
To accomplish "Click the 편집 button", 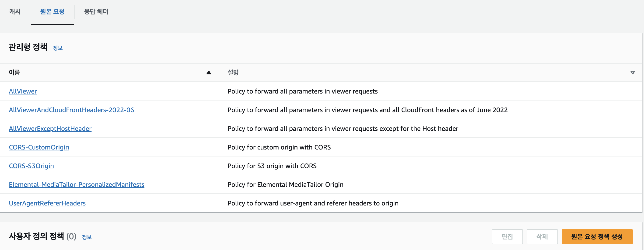I will (x=507, y=236).
